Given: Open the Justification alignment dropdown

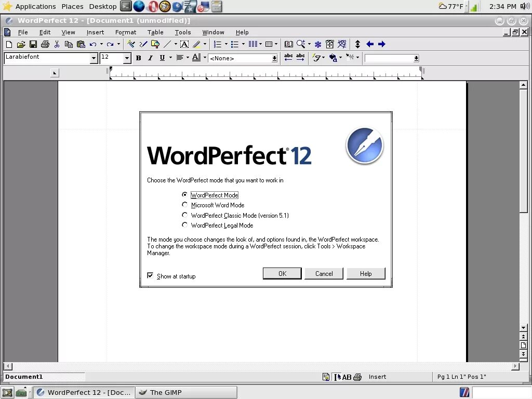Looking at the screenshot, I should 188,58.
